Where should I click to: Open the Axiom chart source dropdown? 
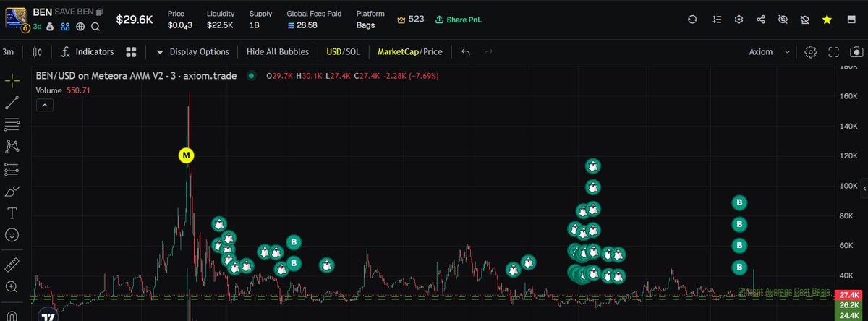(770, 52)
